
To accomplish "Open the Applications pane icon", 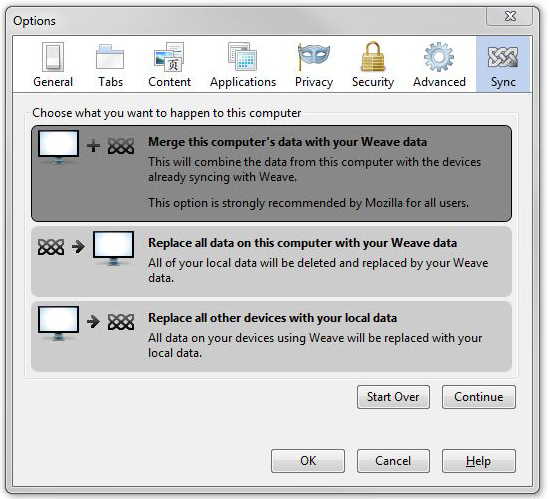I will point(242,57).
